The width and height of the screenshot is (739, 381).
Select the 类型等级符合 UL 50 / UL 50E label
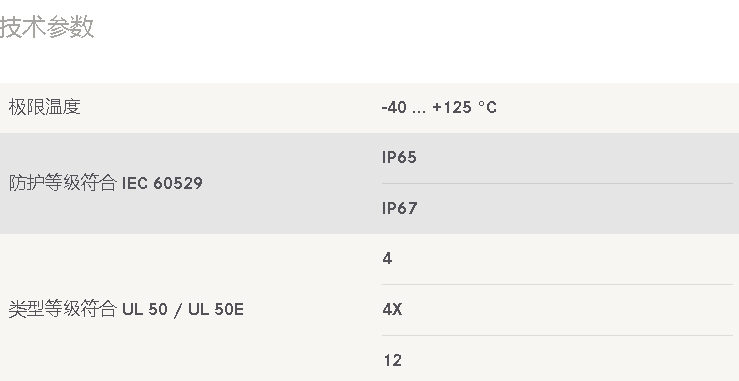(x=126, y=309)
